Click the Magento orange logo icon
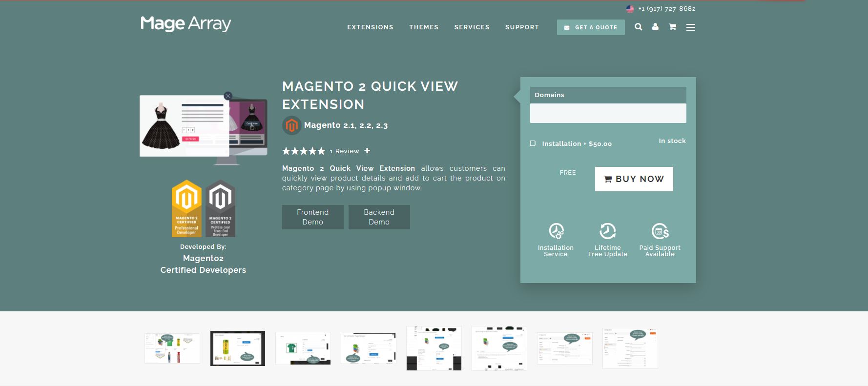This screenshot has width=868, height=386. click(x=291, y=125)
